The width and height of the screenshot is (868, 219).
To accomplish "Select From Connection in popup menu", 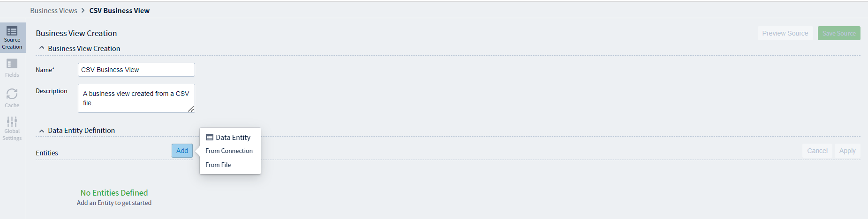I will tap(229, 151).
